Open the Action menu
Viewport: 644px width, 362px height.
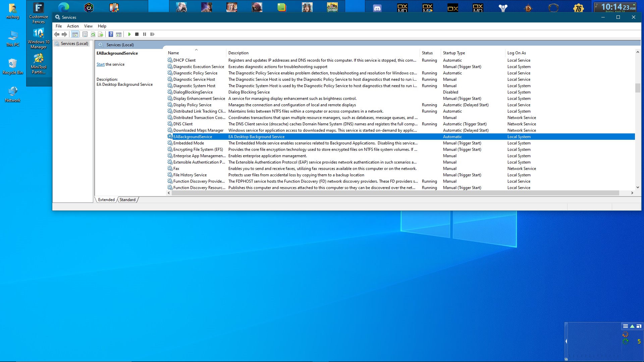click(73, 26)
